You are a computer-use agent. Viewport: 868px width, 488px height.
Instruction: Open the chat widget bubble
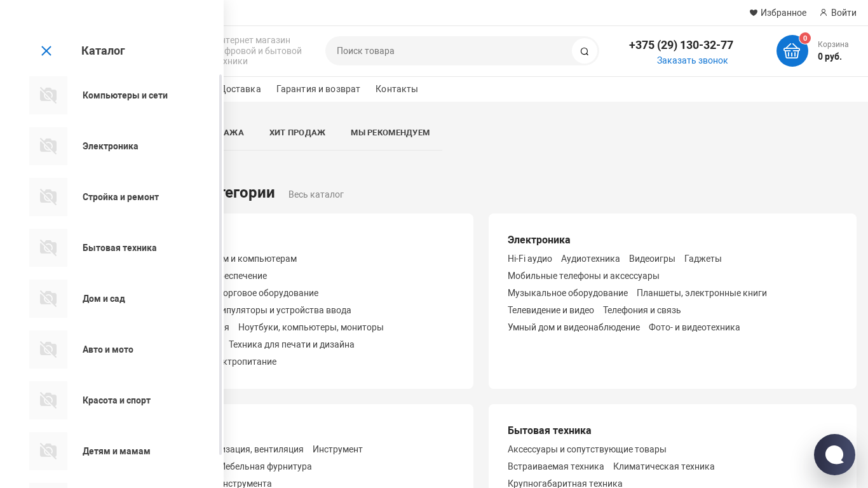pos(834,454)
